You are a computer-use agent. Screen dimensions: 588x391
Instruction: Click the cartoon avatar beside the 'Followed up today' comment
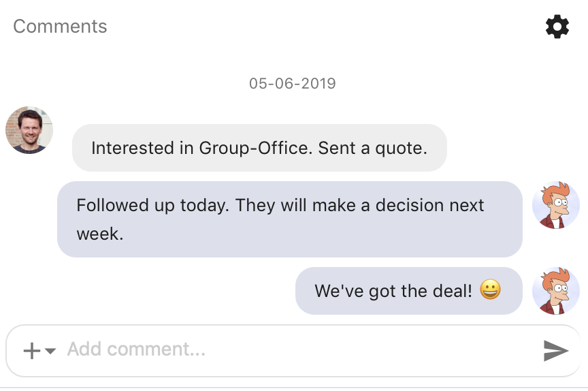(555, 205)
